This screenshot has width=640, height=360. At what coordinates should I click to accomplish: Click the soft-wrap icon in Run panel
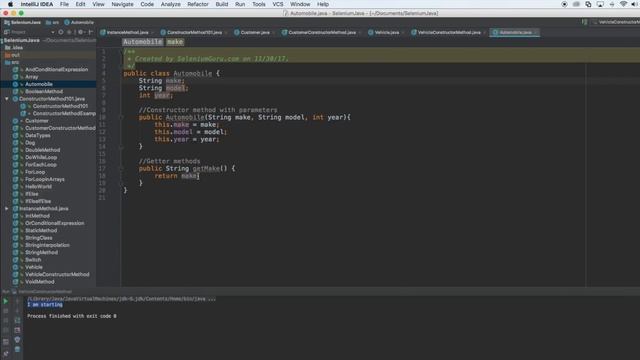tap(17, 320)
